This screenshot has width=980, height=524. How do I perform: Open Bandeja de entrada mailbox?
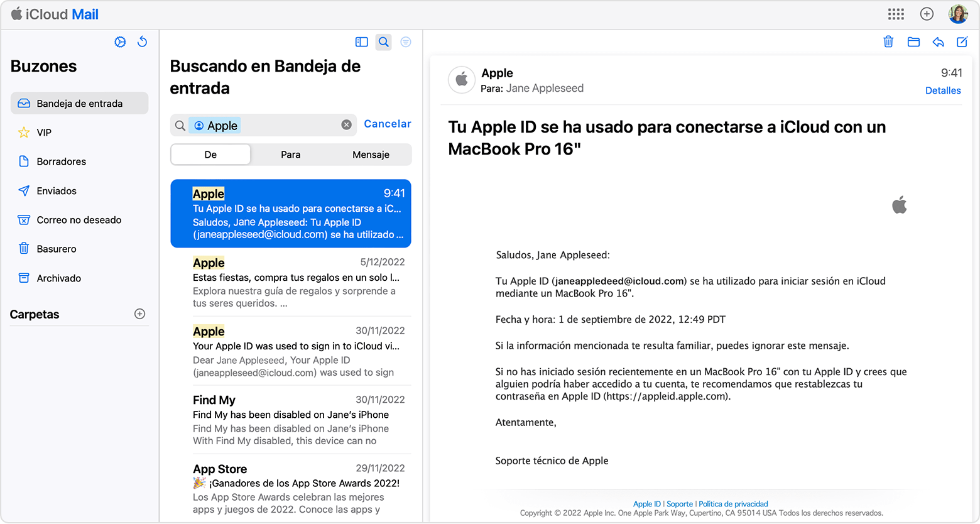pos(79,104)
